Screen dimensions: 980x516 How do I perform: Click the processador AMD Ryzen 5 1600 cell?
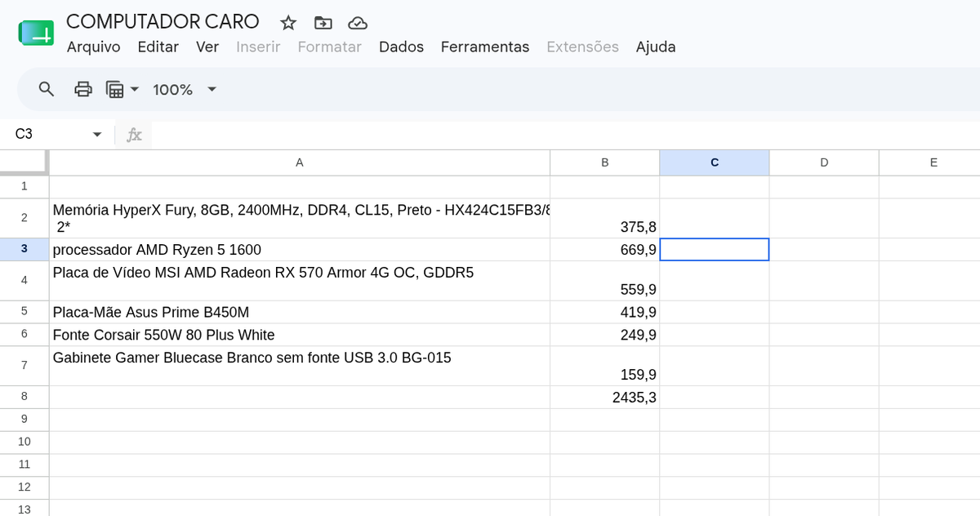300,250
